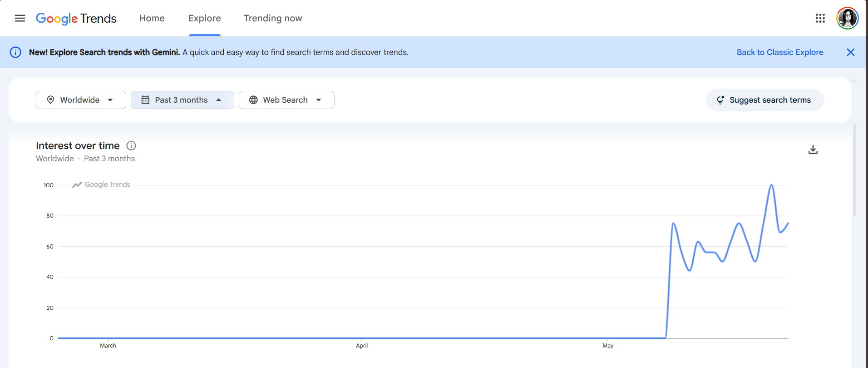Viewport: 868px width, 368px height.
Task: Dismiss the Gemini info banner
Action: tap(851, 52)
